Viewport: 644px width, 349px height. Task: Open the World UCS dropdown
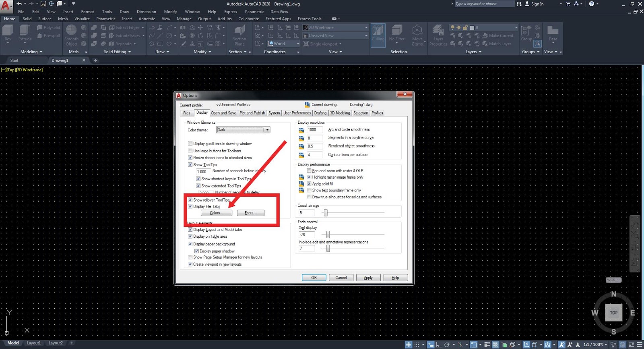[x=284, y=44]
